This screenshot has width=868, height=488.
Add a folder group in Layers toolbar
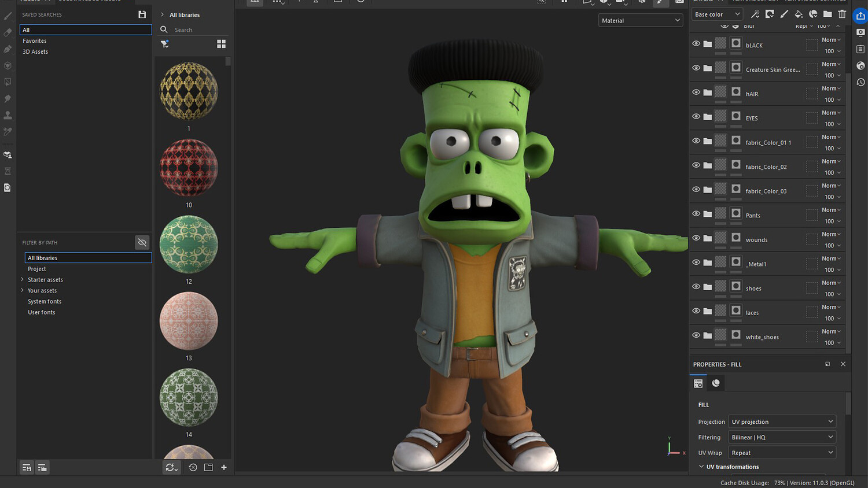tap(827, 14)
